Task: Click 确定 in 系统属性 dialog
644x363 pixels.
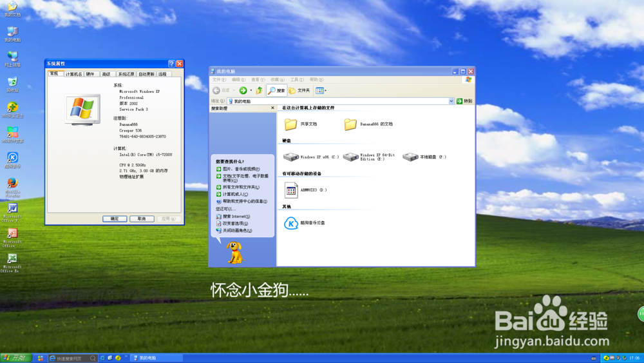Action: 115,219
